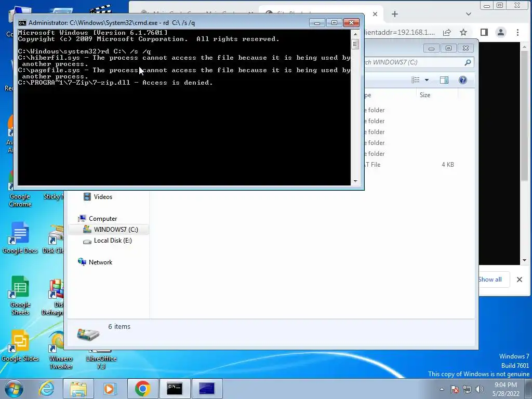Toggle Chrome side panel icon
Screen dimensions: 532x399
point(484,32)
